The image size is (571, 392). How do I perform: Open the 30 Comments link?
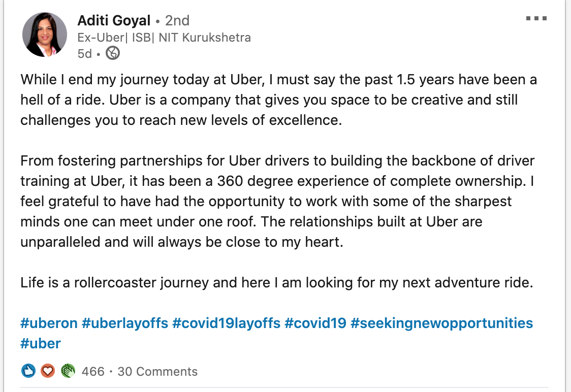click(x=157, y=371)
